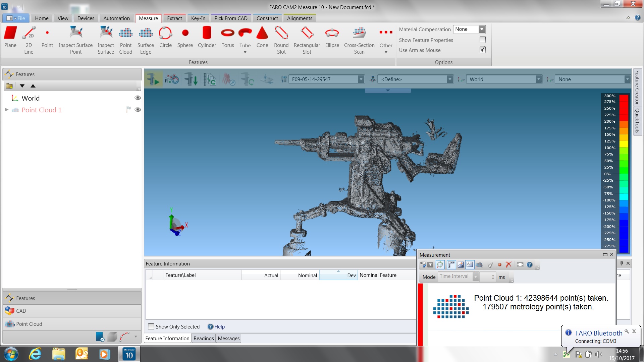The width and height of the screenshot is (644, 362).
Task: Switch to the Readings tab
Action: (204, 339)
